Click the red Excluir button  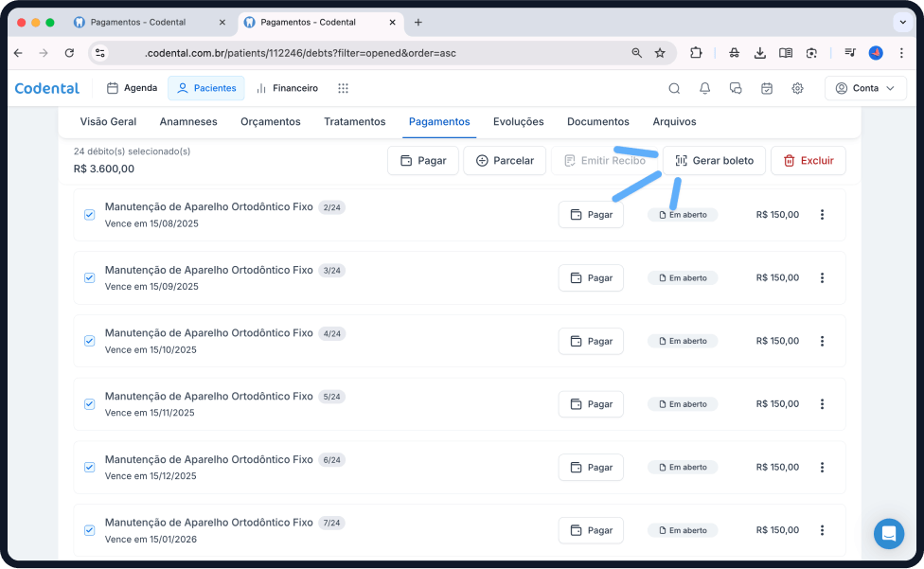click(808, 161)
